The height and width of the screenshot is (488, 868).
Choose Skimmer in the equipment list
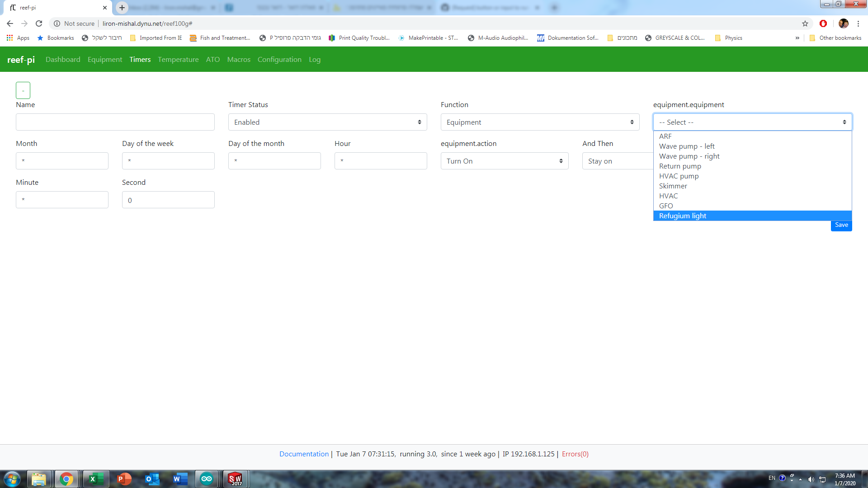point(673,186)
